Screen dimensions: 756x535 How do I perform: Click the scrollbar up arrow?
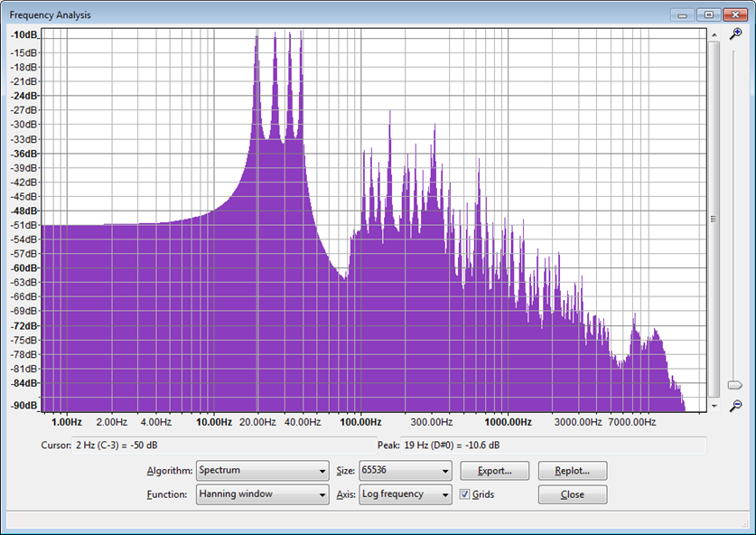pyautogui.click(x=714, y=34)
